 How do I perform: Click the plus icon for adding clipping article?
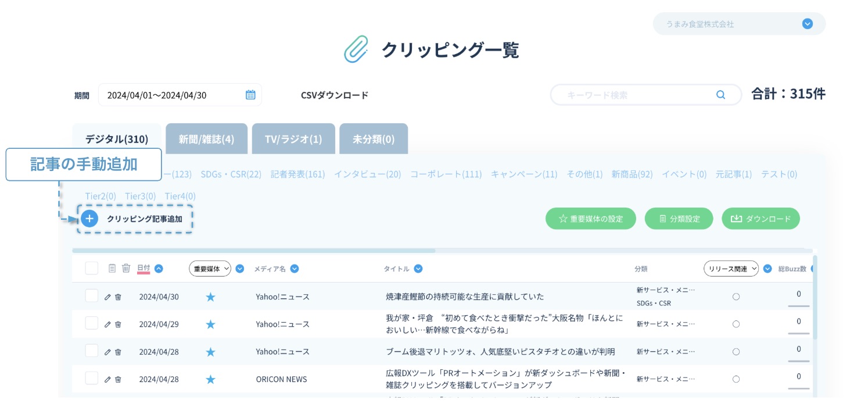89,219
